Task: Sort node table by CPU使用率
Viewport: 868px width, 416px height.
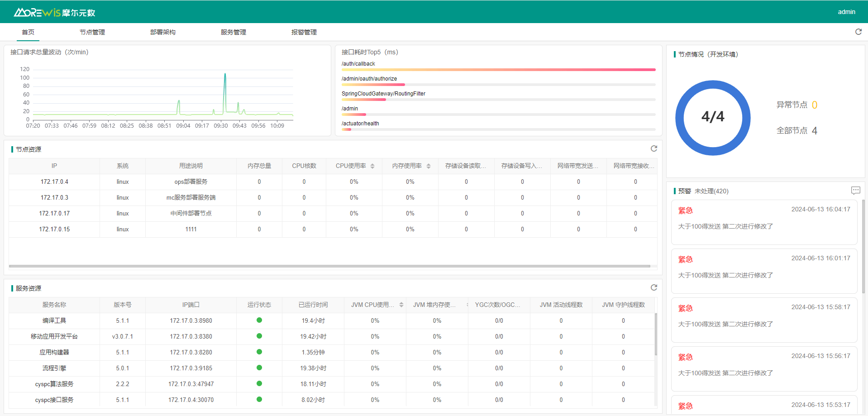Action: click(x=372, y=166)
